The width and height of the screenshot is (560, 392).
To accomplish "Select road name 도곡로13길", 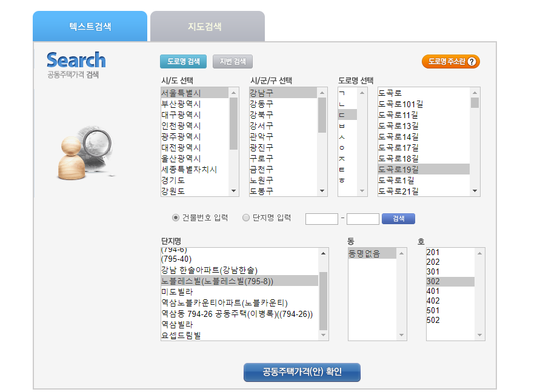I will point(424,125).
